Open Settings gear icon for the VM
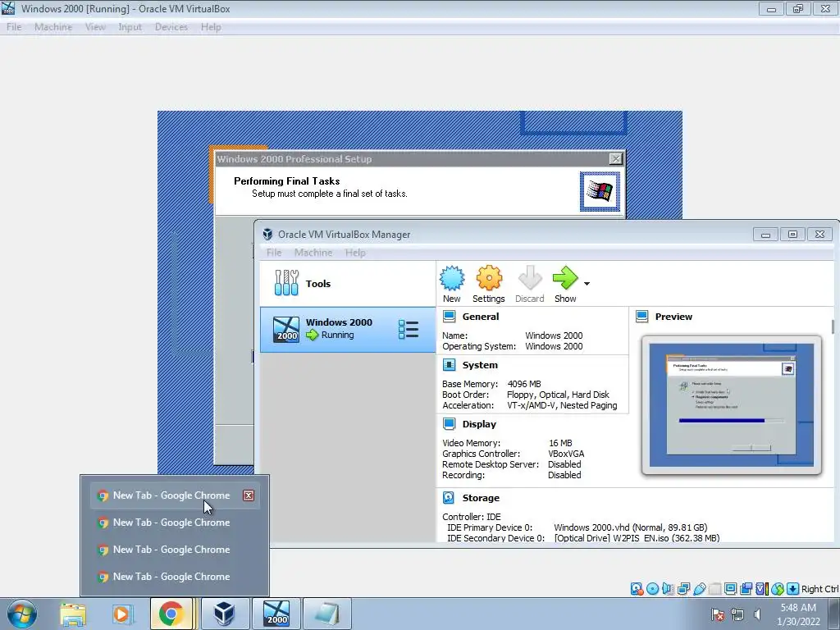The height and width of the screenshot is (630, 840). point(489,279)
